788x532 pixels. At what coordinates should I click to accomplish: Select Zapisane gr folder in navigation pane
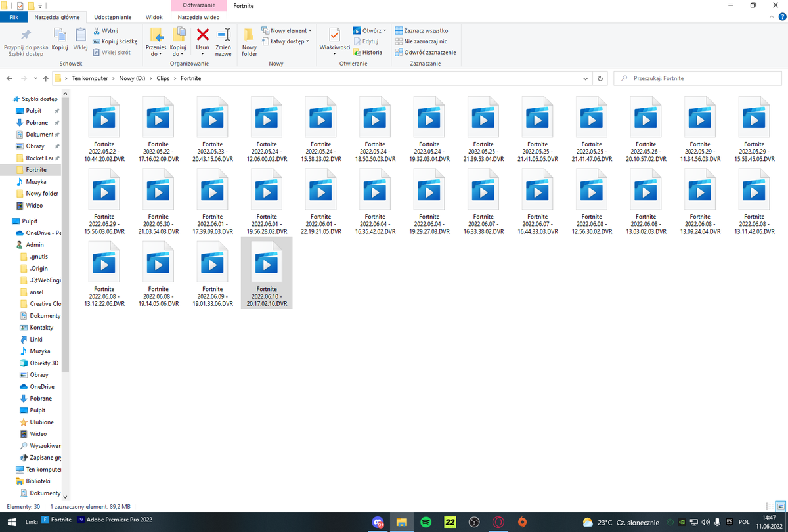point(39,457)
